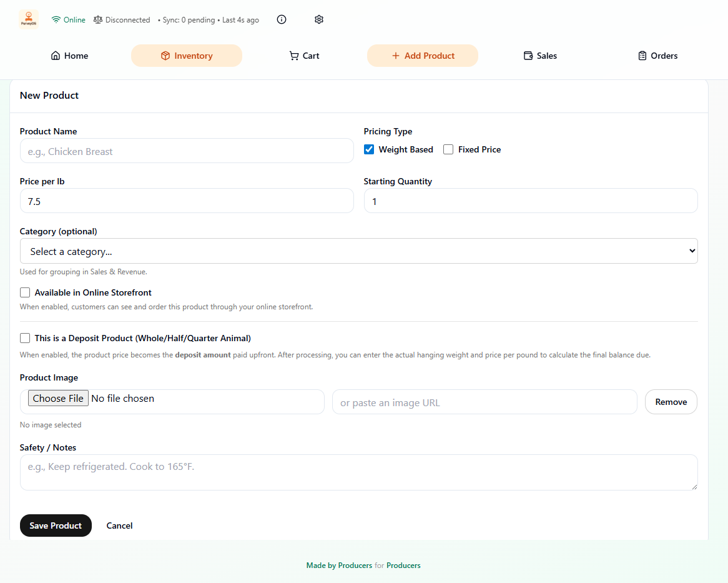Enable Fixed Price pricing type
The image size is (728, 583).
point(448,149)
